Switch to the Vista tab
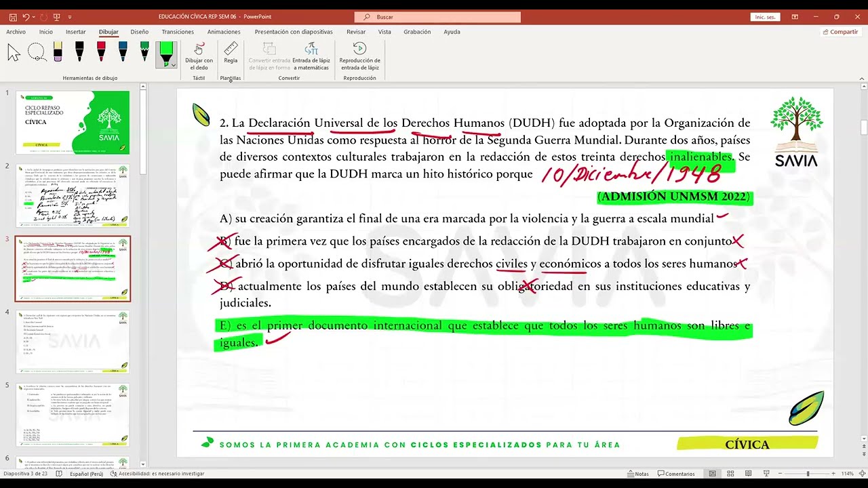The image size is (868, 488). tap(384, 32)
